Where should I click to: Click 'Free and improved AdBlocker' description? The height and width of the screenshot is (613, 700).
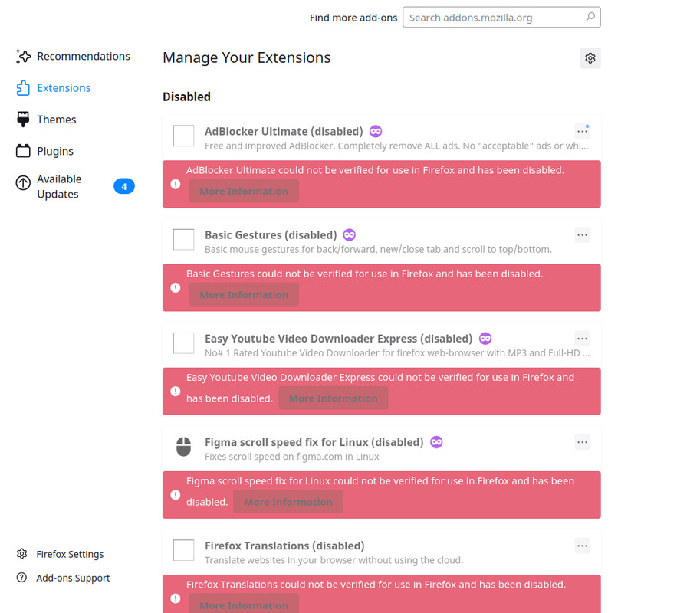tap(396, 146)
